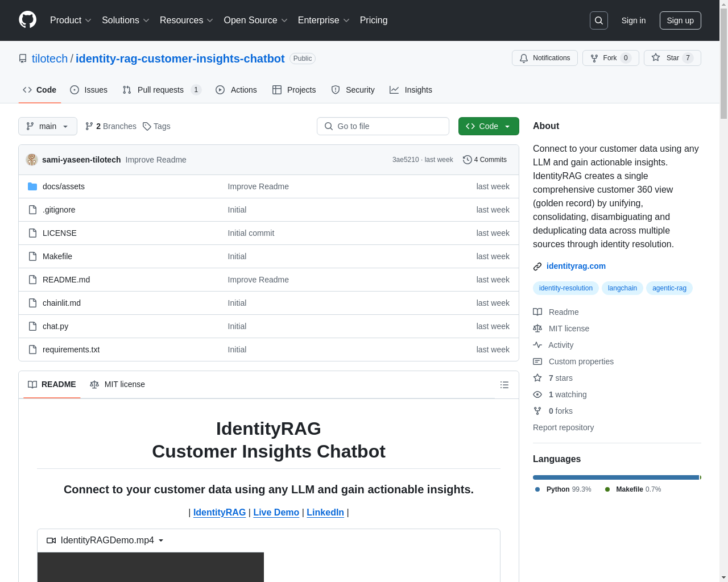Open commit hash 3ae5210
Viewport: 728px width, 582px height.
pyautogui.click(x=406, y=160)
